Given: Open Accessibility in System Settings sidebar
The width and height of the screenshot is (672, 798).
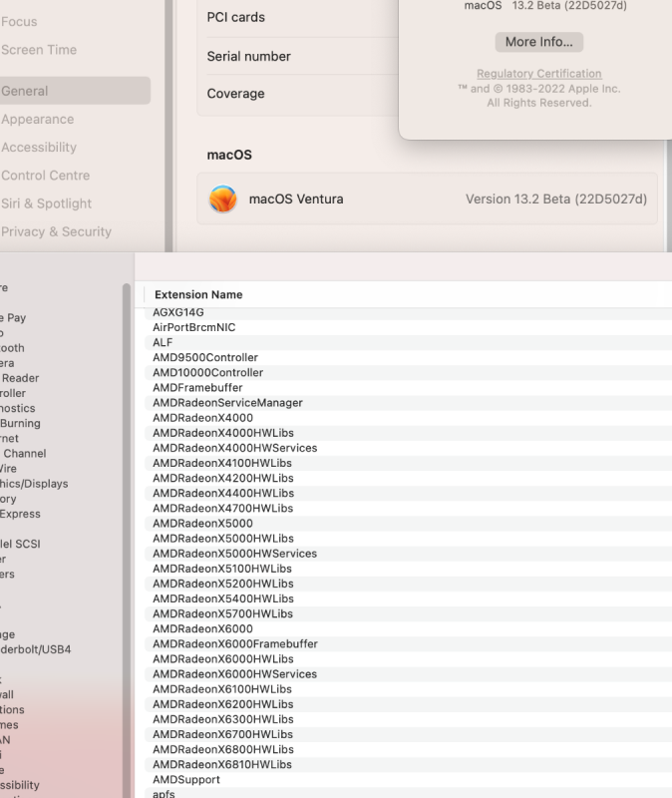Looking at the screenshot, I should [39, 147].
